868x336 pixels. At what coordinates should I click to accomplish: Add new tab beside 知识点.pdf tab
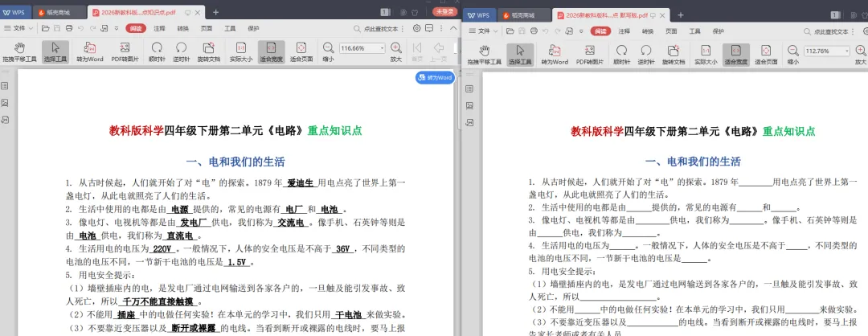(216, 12)
